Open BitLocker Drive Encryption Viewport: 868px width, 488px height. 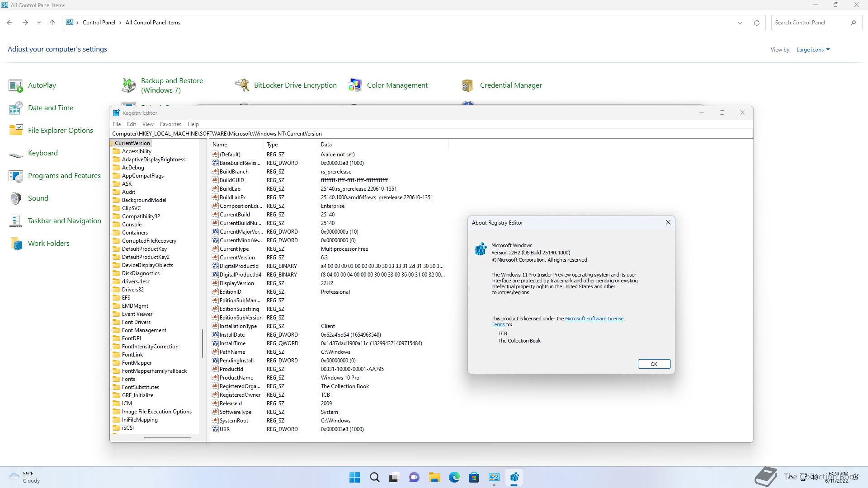coord(286,85)
